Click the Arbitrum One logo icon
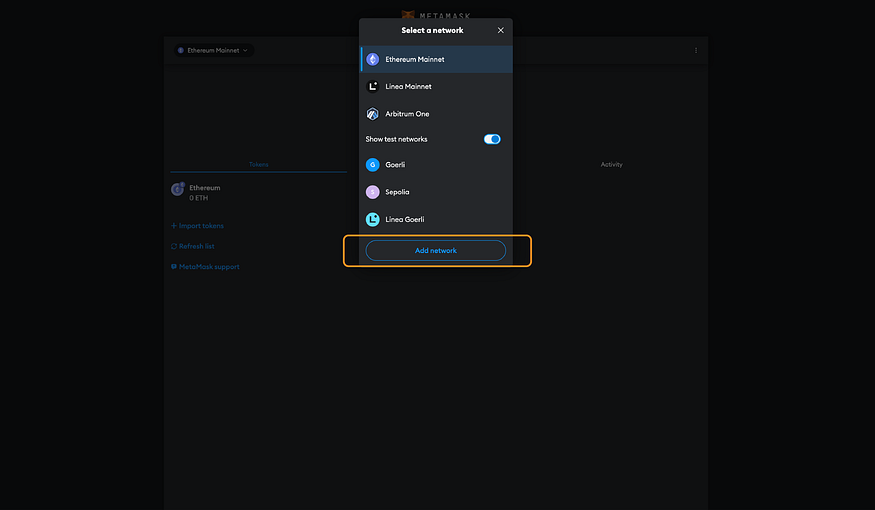 coord(372,114)
